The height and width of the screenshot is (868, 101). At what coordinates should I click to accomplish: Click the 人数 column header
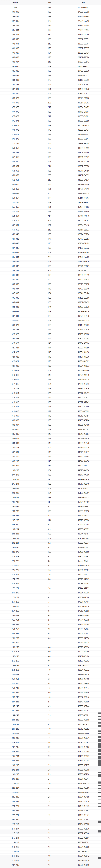point(50,2)
